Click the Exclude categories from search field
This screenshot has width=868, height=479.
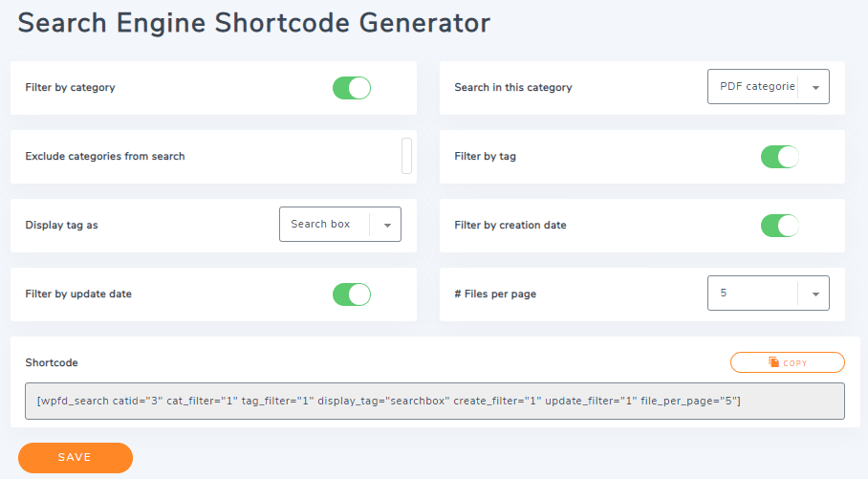pyautogui.click(x=406, y=156)
